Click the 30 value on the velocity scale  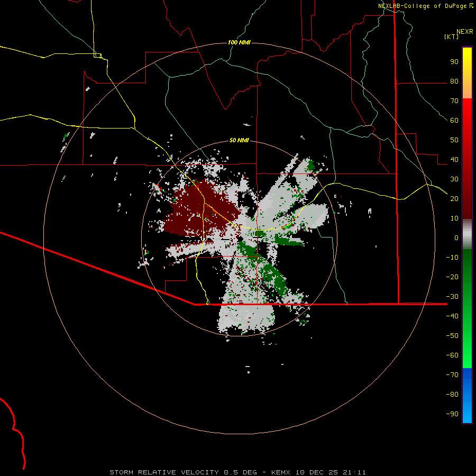pos(454,179)
